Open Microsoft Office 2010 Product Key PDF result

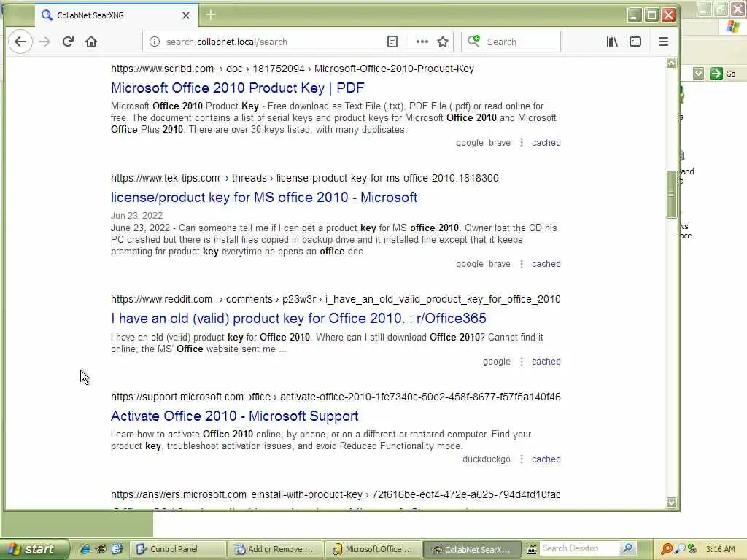click(x=237, y=88)
